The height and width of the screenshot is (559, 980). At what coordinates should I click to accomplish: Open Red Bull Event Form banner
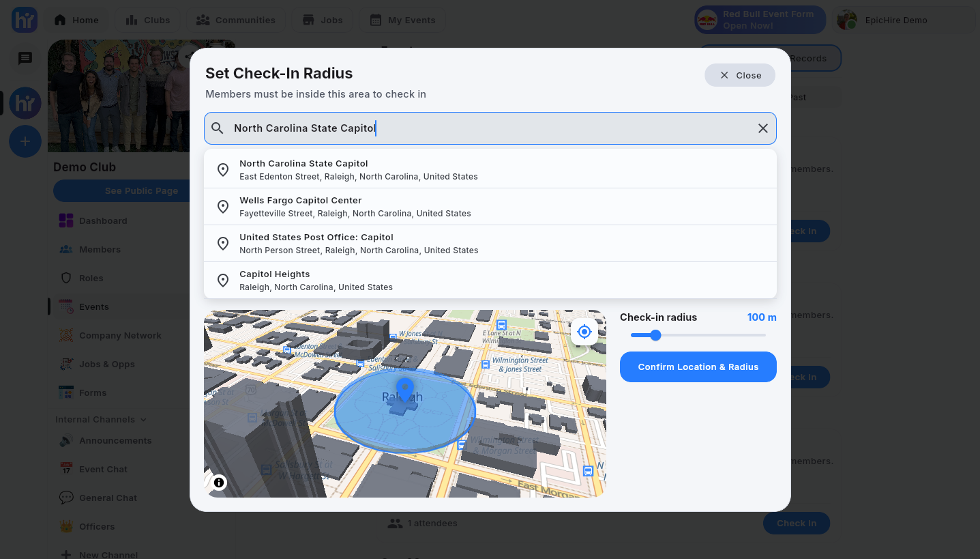coord(760,20)
